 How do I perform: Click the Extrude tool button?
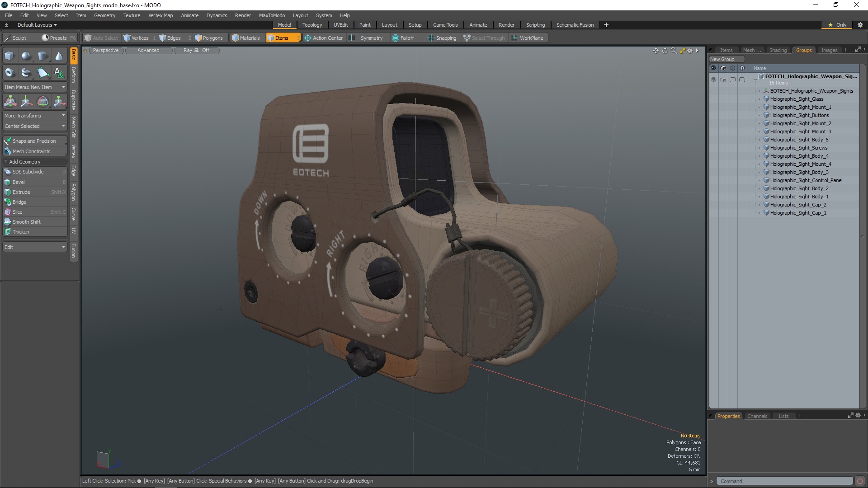35,192
